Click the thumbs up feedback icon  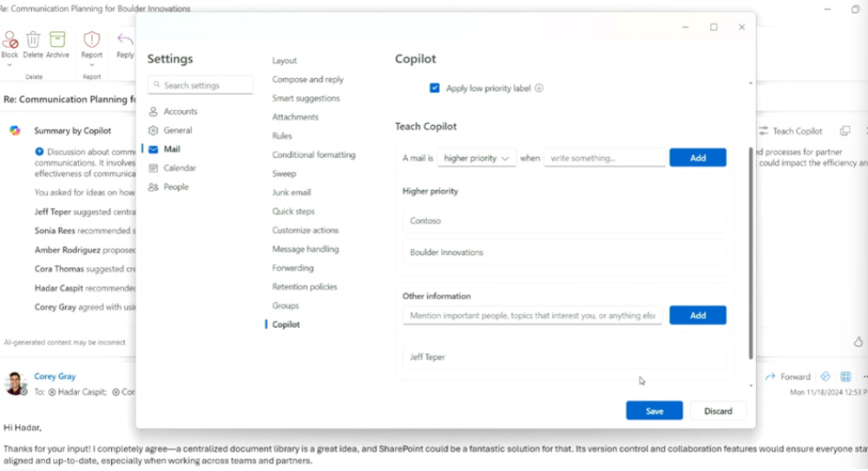point(858,342)
